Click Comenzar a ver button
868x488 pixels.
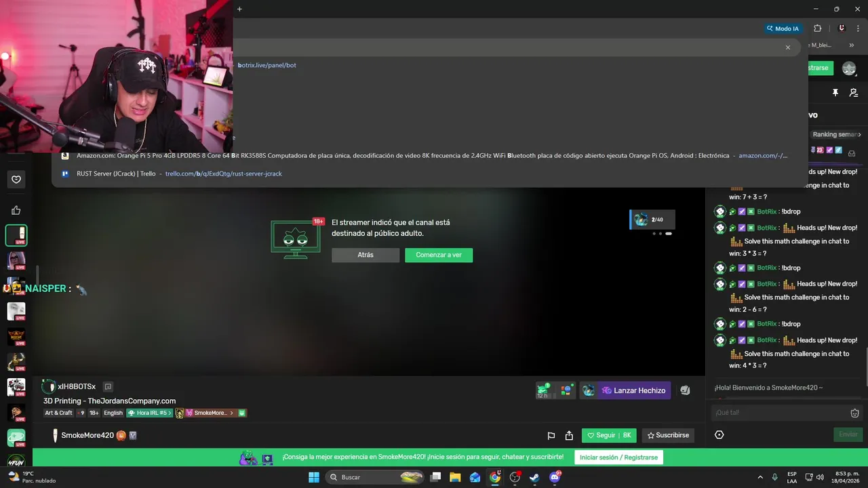click(439, 255)
